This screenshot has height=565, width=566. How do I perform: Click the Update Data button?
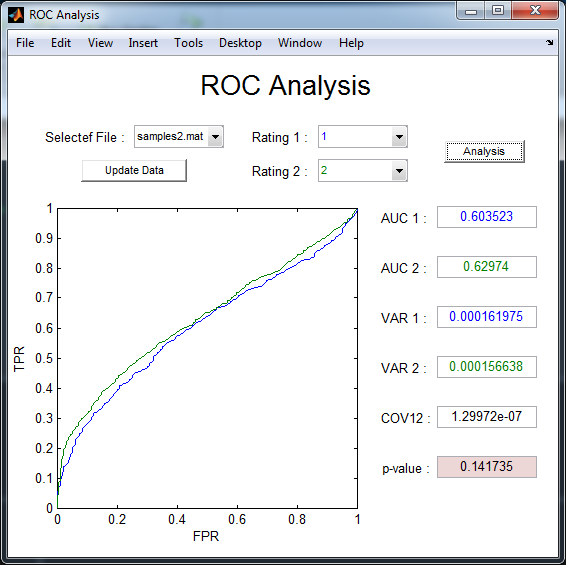[x=134, y=170]
